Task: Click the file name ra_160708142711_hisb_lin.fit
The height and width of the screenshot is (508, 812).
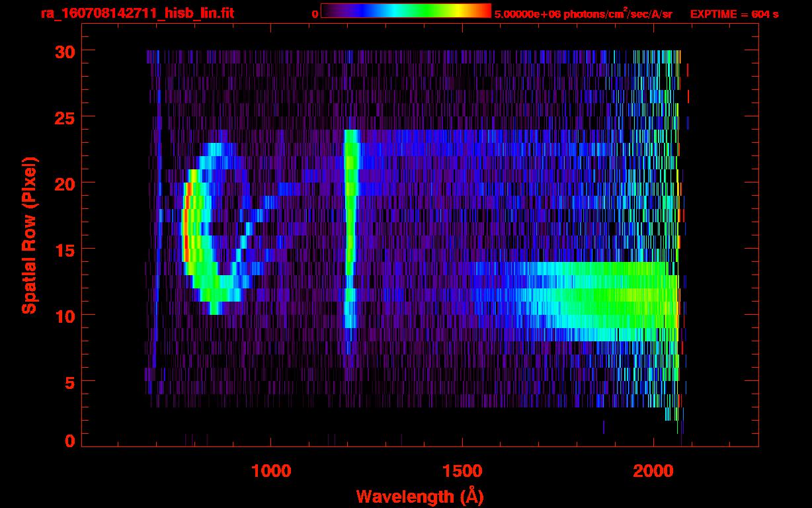Action: (137, 13)
